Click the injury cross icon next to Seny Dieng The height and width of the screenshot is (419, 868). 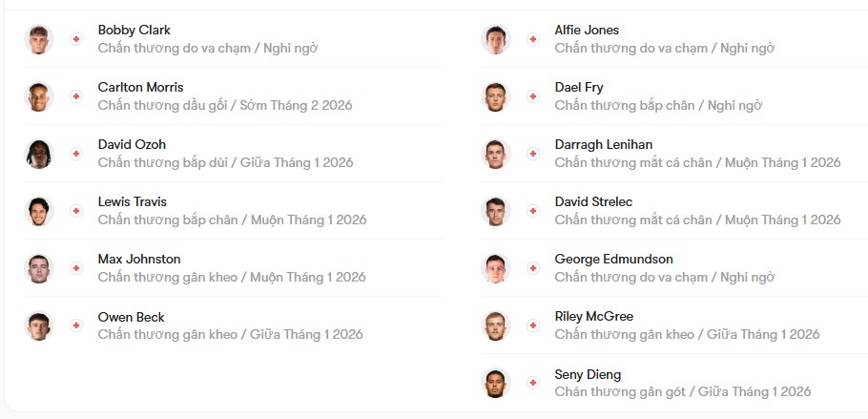(533, 383)
